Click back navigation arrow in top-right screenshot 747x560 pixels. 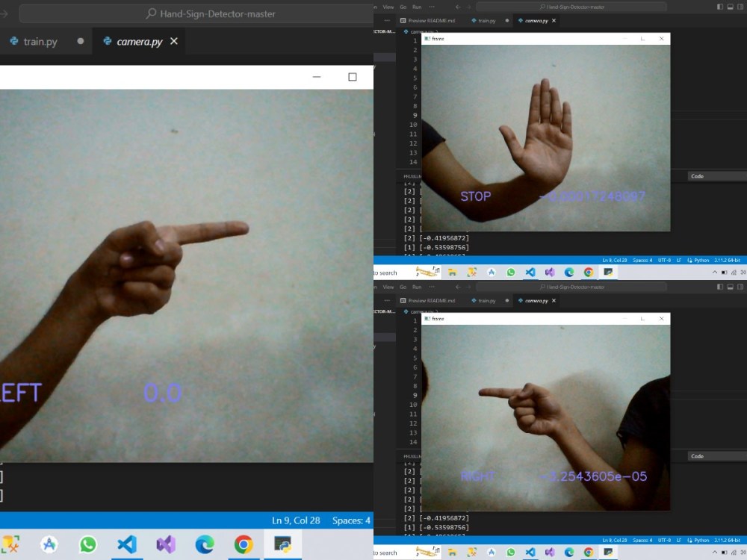tap(458, 7)
